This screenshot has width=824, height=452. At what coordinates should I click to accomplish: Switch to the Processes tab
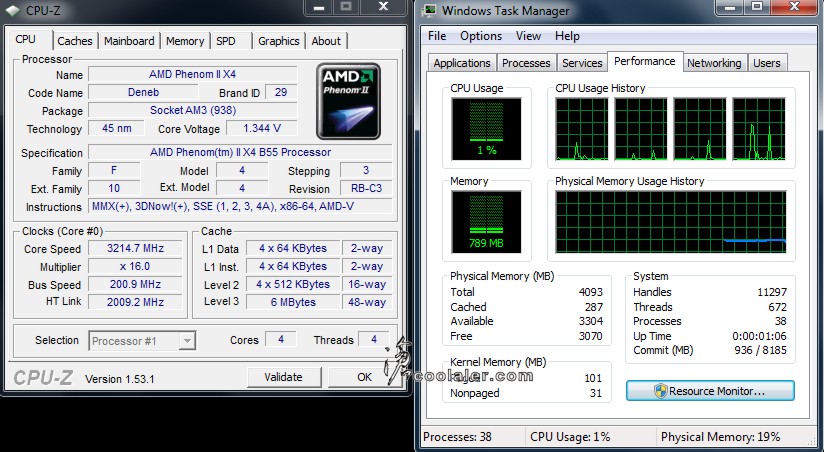pyautogui.click(x=526, y=63)
